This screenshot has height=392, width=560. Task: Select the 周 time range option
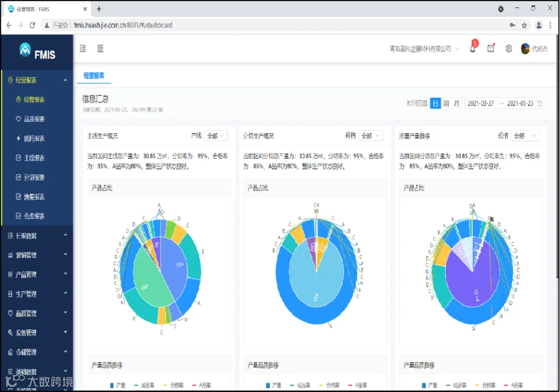[446, 103]
